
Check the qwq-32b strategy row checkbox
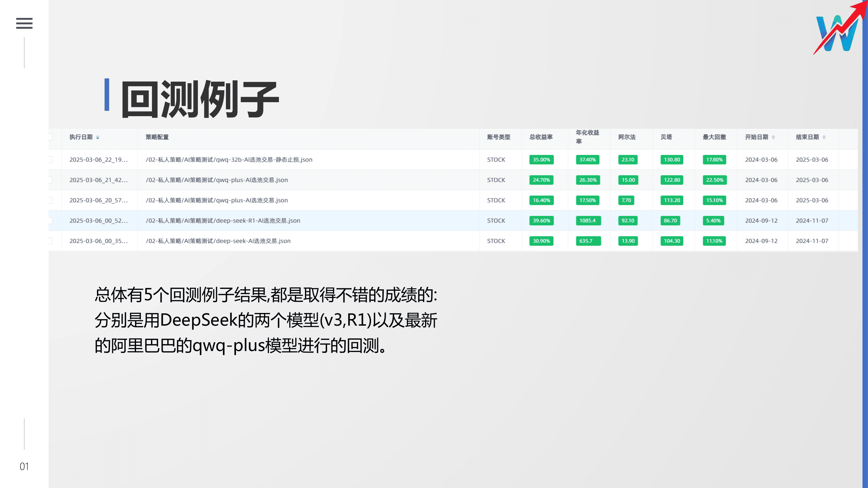[x=50, y=160]
